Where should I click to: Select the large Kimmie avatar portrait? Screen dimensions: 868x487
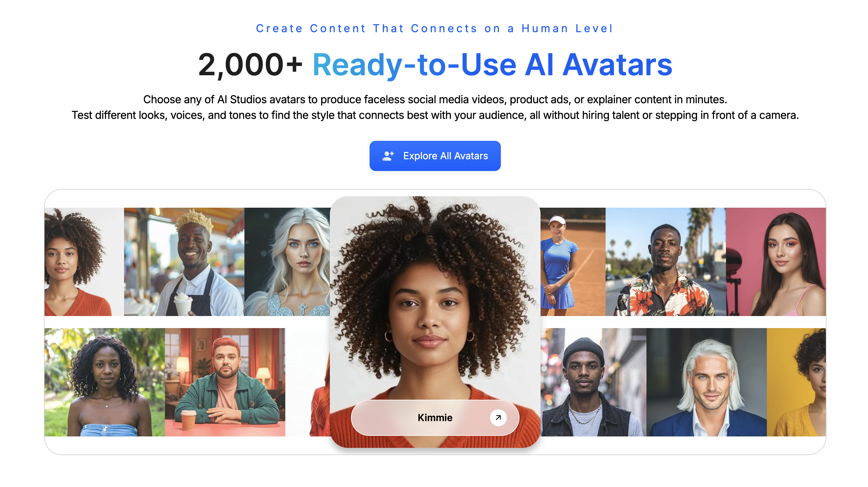point(435,322)
